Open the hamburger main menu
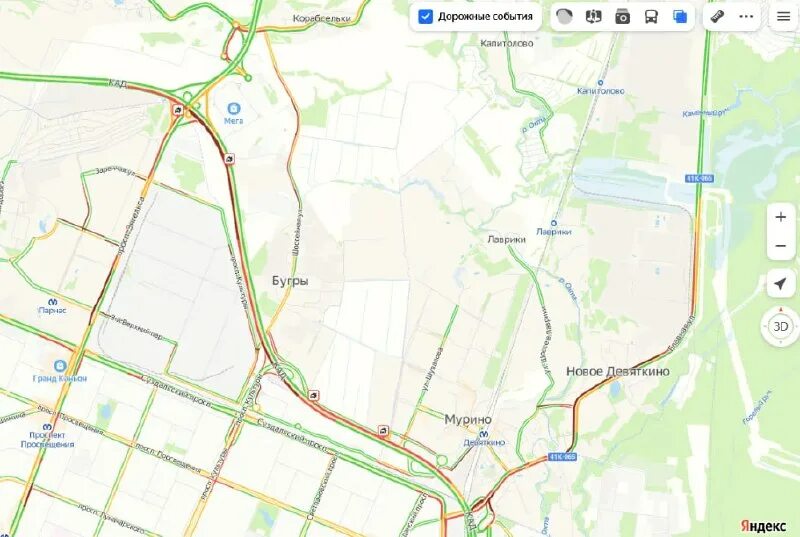Screen dimensions: 800x537 pyautogui.click(x=783, y=17)
